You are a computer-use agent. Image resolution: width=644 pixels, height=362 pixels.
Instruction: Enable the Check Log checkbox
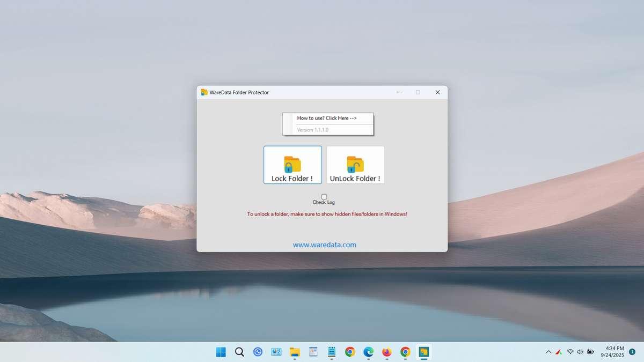tap(324, 196)
